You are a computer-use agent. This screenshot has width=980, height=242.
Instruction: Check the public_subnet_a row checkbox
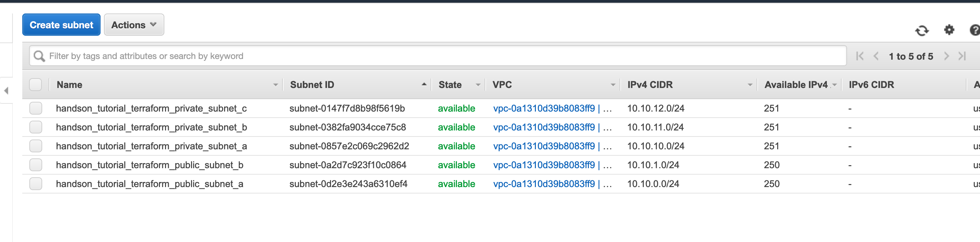pyautogui.click(x=35, y=184)
